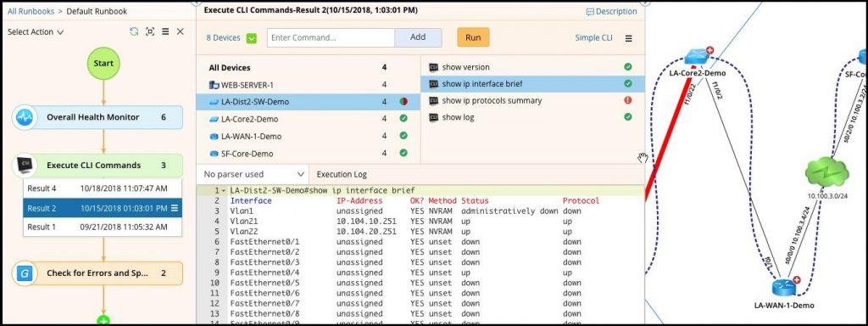Click LA-Core2-Demo switch icon on map
Image resolution: width=868 pixels, height=326 pixels.
point(695,57)
